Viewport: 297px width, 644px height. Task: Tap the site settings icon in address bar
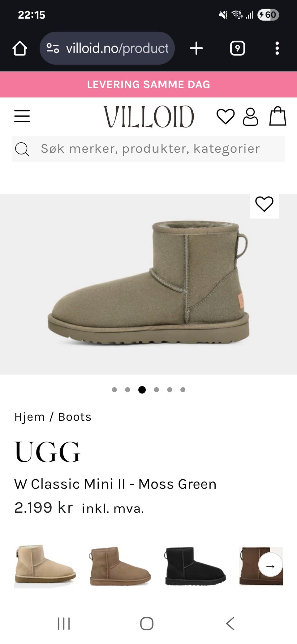[x=53, y=48]
